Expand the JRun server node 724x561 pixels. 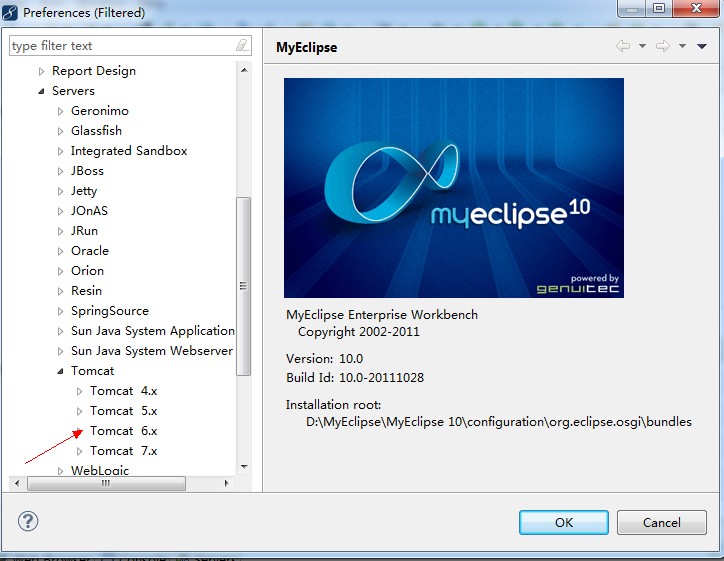[x=60, y=231]
